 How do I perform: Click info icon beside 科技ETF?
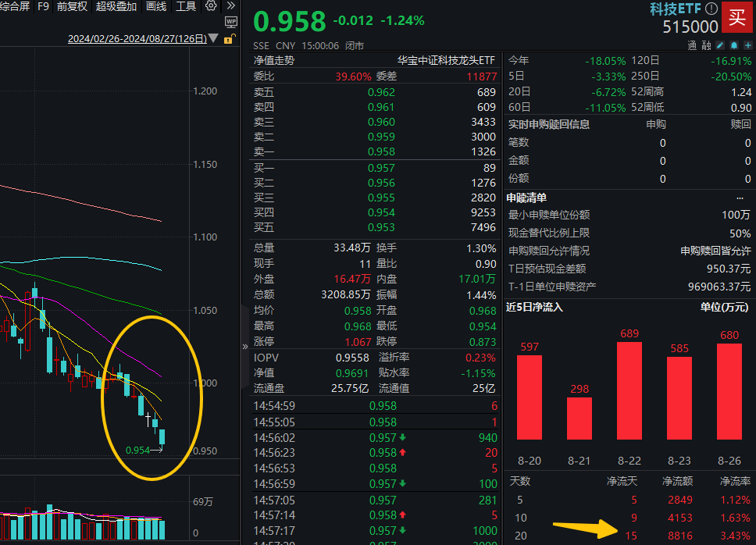click(711, 9)
